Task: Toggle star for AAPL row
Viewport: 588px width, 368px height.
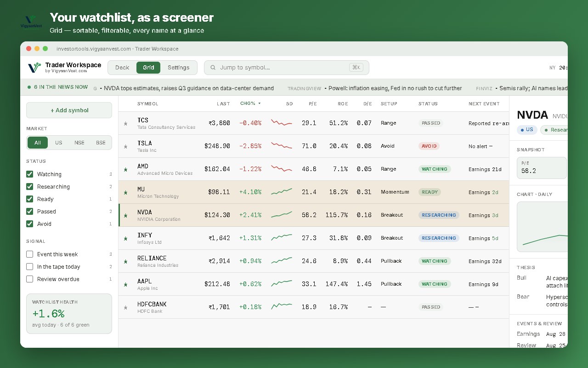Action: 125,284
